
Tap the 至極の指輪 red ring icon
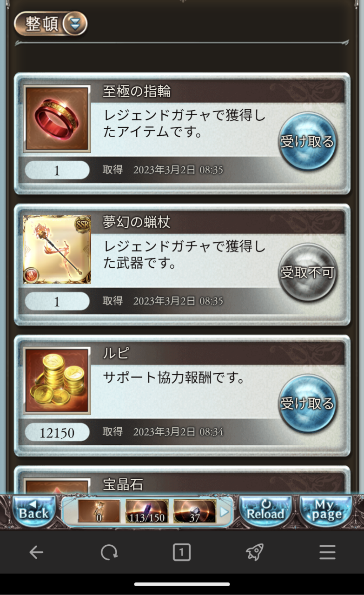point(57,119)
